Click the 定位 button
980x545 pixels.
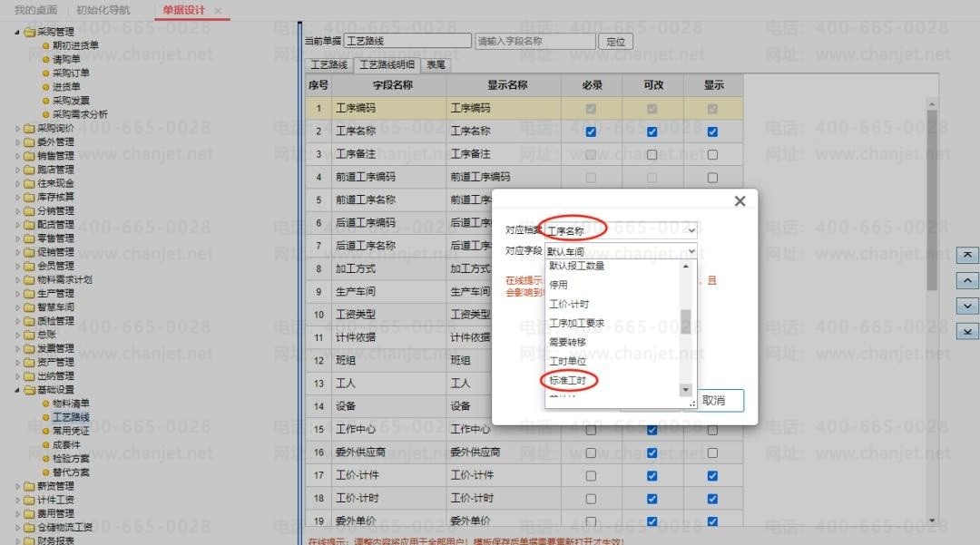pos(615,42)
